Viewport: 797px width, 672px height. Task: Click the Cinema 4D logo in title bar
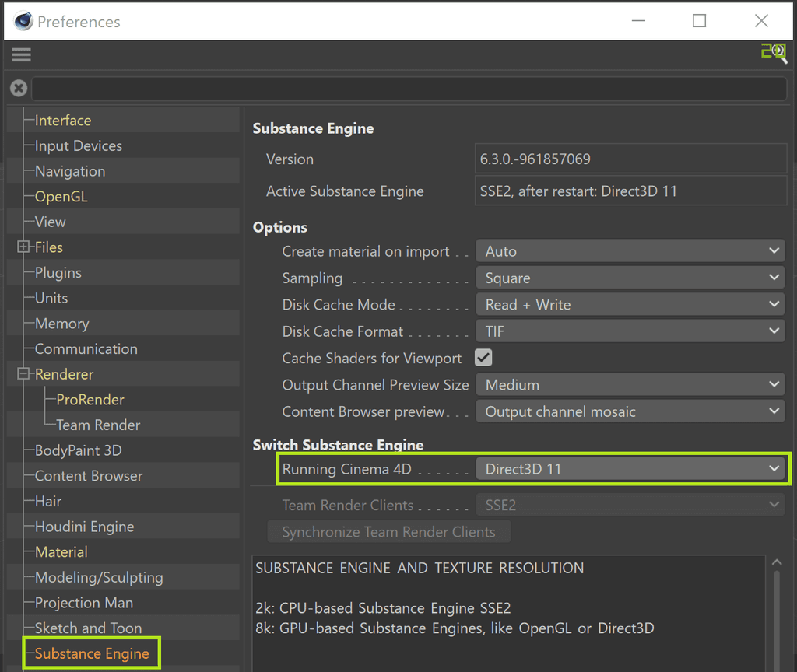(x=23, y=21)
